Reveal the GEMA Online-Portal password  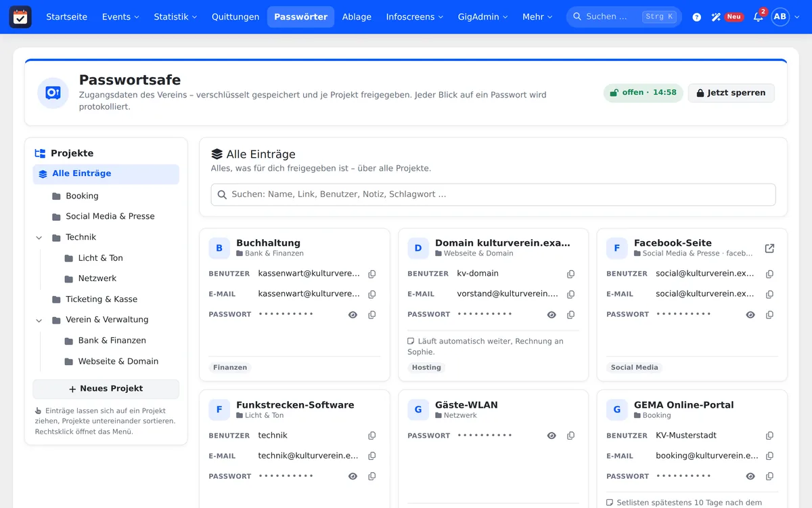[750, 477]
